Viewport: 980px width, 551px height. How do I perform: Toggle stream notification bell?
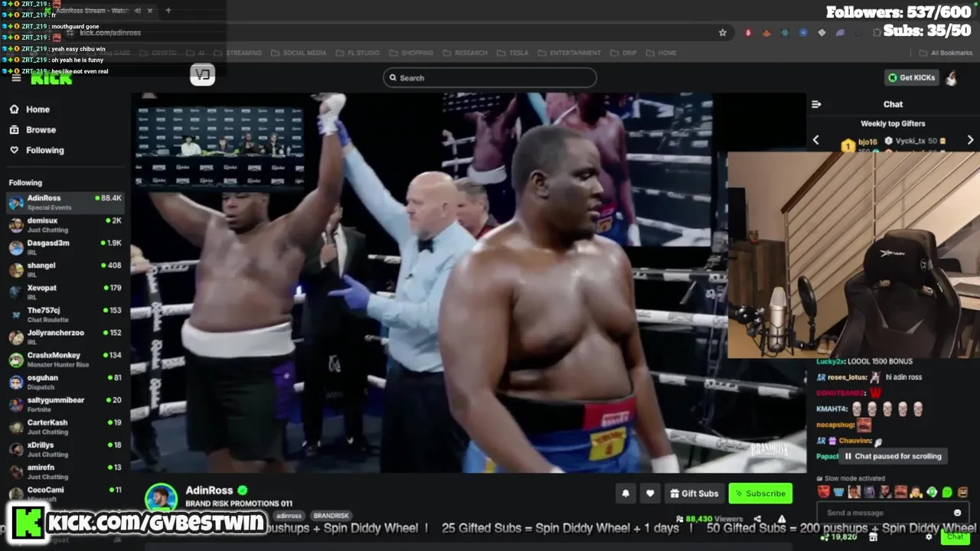tap(626, 494)
